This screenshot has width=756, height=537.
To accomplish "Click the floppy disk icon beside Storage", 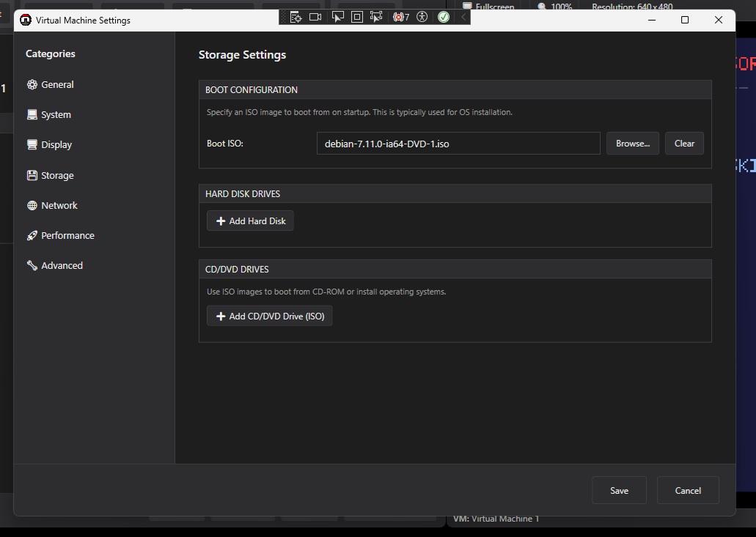I will pos(32,175).
